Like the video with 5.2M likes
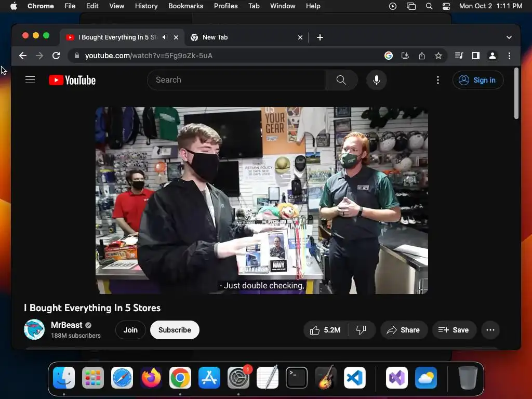532x399 pixels. click(x=326, y=330)
